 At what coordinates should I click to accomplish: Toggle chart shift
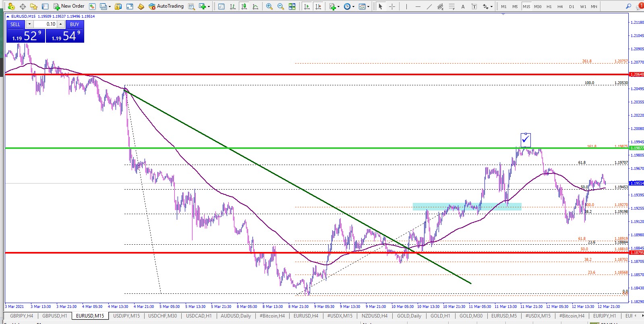[x=318, y=6]
